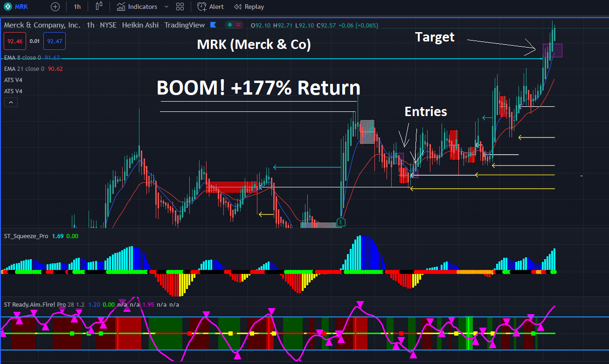Click the +0.06 (+0.06%) change value
This screenshot has width=609, height=364.
358,25
